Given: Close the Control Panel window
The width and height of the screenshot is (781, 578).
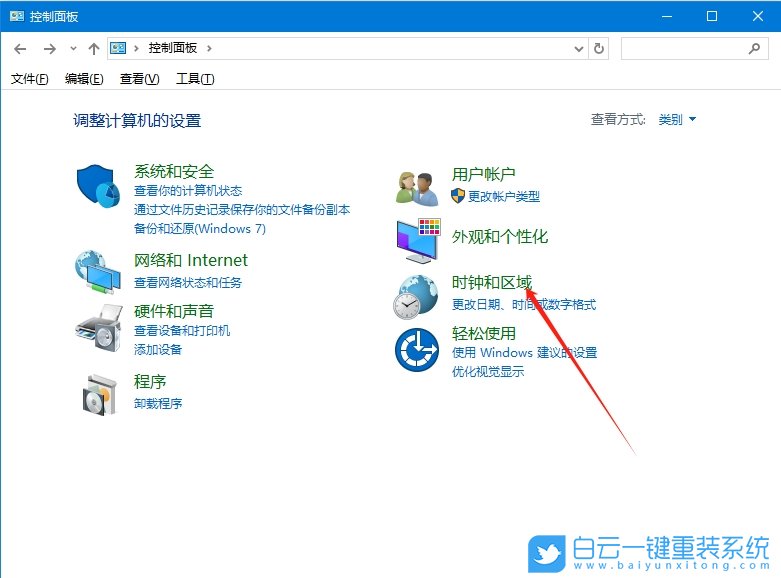Looking at the screenshot, I should 758,16.
